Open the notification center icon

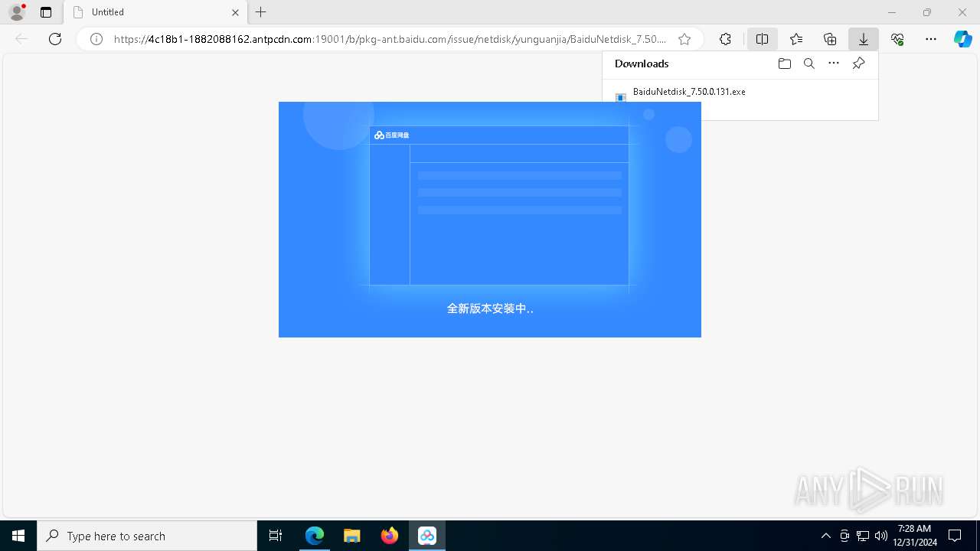[955, 536]
